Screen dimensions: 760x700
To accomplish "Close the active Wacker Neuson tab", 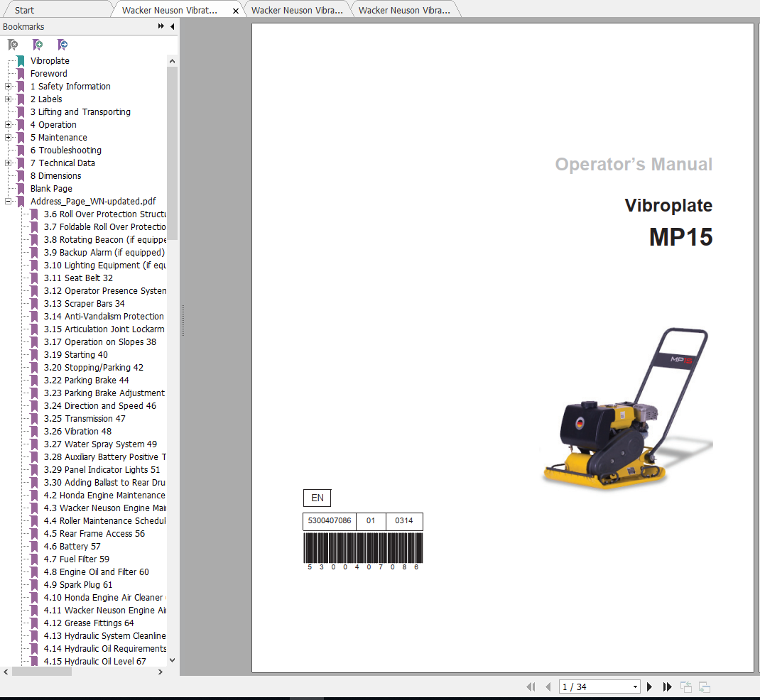I will click(x=236, y=11).
